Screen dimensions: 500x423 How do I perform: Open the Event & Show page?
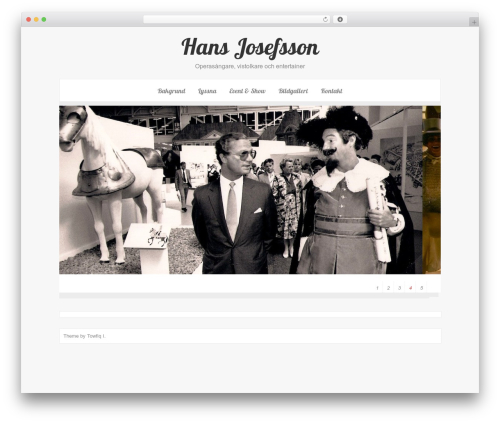[247, 91]
